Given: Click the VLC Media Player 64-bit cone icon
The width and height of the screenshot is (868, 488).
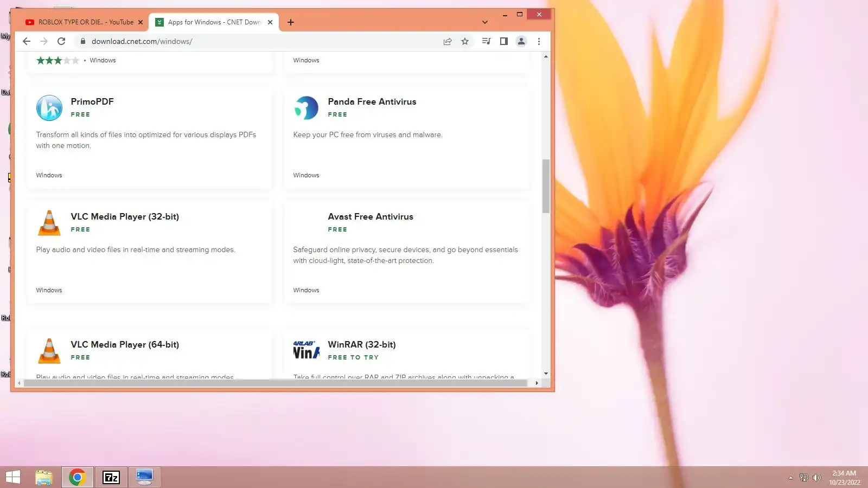Looking at the screenshot, I should coord(49,351).
